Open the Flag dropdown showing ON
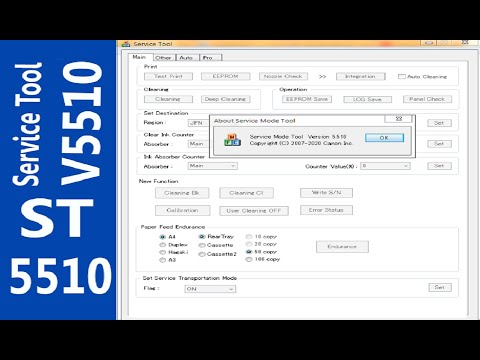Screen dimensions: 480x360 click(x=210, y=289)
